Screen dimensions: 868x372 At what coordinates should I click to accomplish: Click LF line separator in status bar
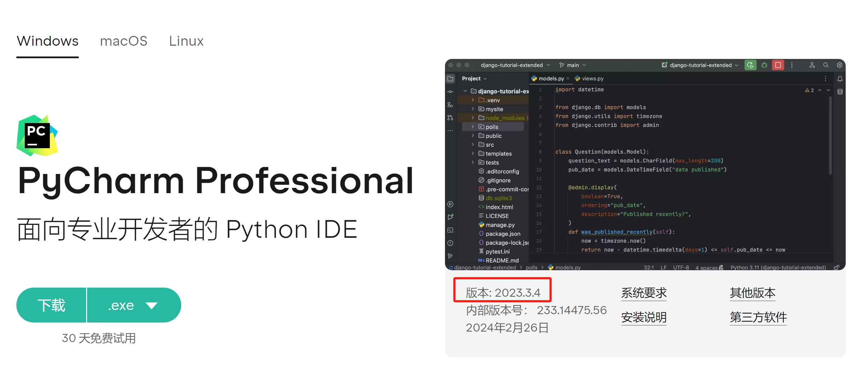(663, 267)
